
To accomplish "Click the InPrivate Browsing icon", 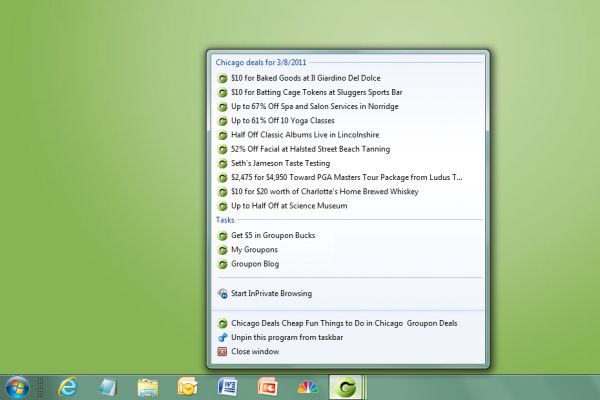I will coord(222,294).
